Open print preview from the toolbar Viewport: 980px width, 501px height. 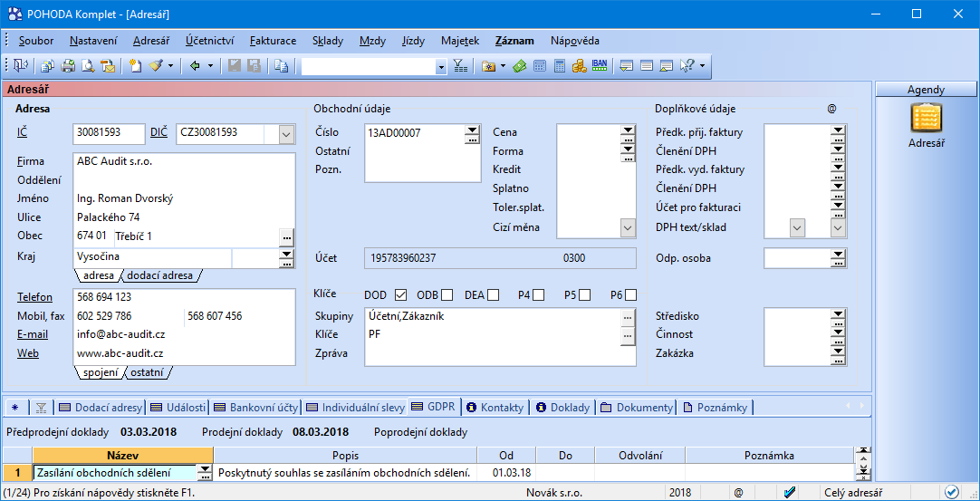coord(88,65)
